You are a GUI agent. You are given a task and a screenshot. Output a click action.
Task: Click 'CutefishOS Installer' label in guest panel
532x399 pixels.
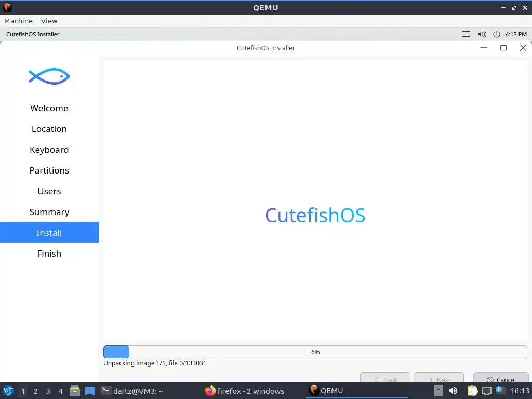click(33, 34)
